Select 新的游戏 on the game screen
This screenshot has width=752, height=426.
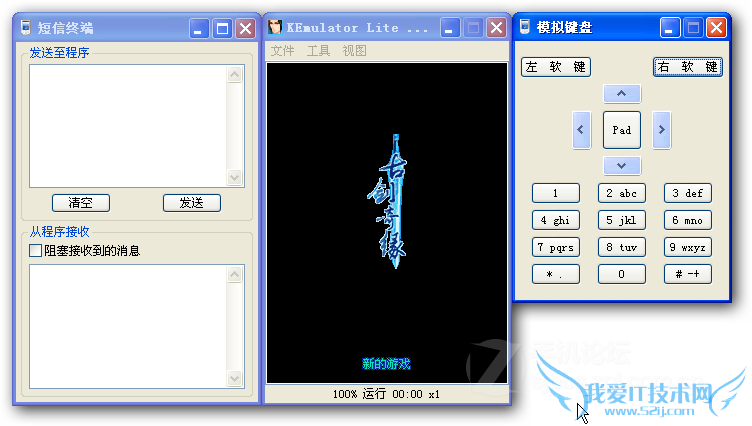386,364
